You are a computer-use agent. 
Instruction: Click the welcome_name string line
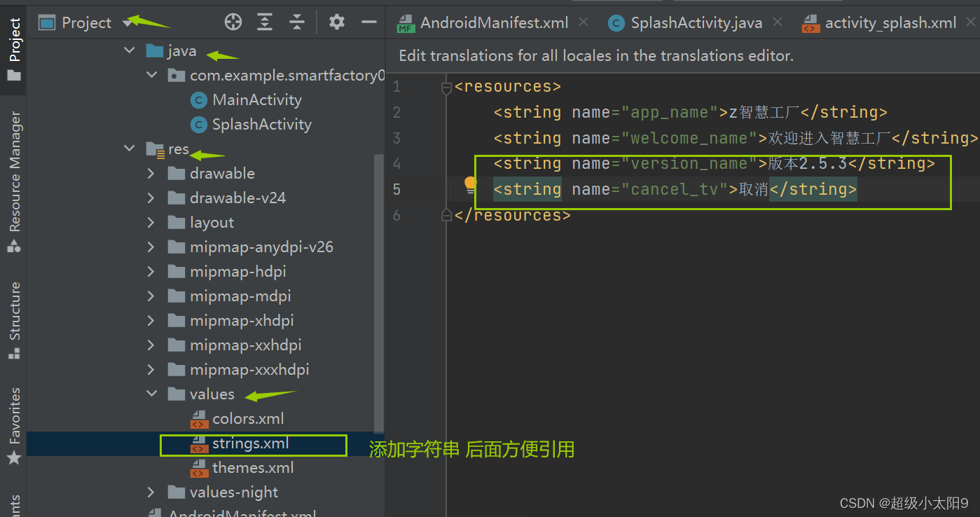click(736, 138)
